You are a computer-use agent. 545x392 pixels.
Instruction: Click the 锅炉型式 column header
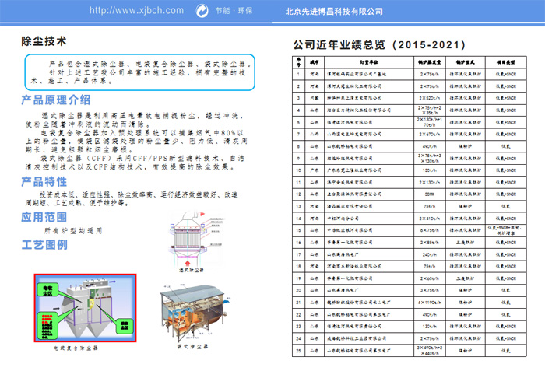pyautogui.click(x=465, y=60)
